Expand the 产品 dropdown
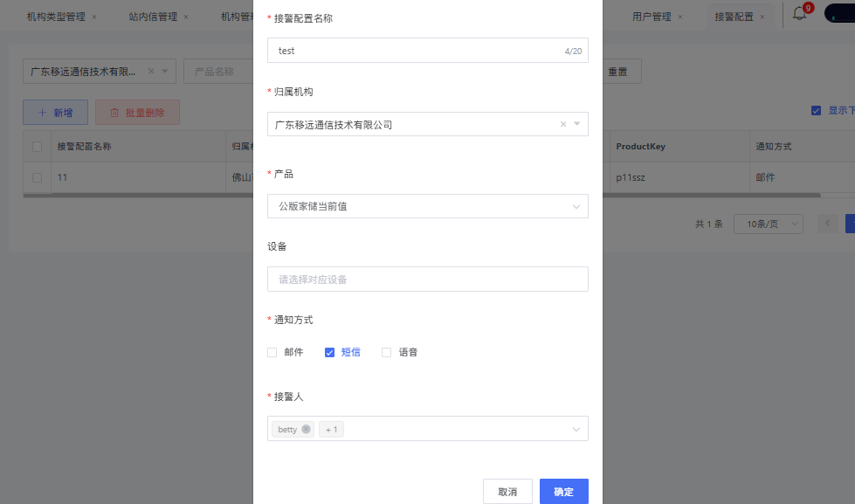The width and height of the screenshot is (855, 504). click(x=576, y=206)
